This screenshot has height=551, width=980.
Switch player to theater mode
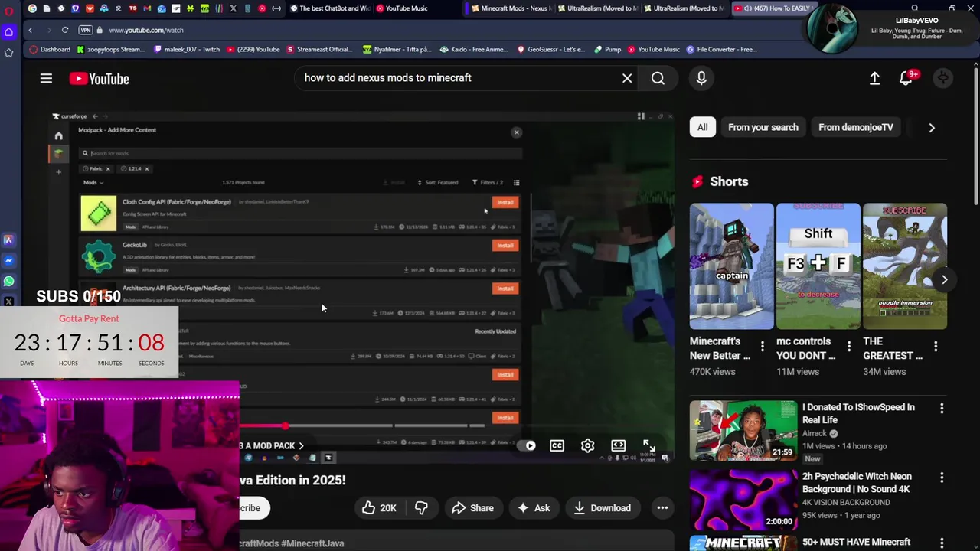[x=618, y=445]
